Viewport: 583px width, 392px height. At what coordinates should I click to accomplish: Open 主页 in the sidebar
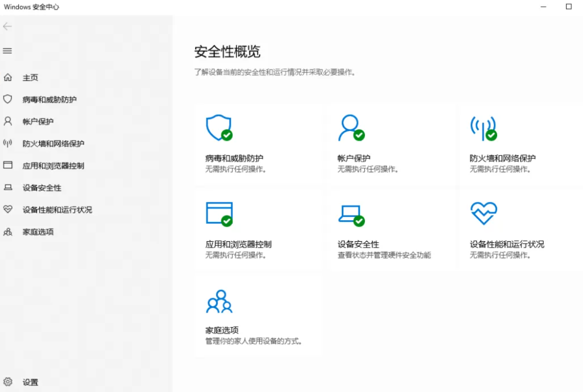click(x=30, y=77)
